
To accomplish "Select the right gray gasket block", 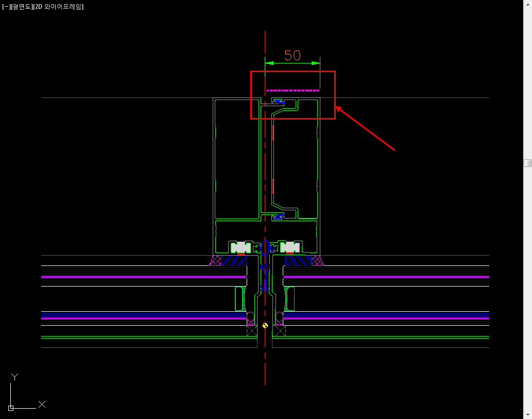I will click(290, 248).
